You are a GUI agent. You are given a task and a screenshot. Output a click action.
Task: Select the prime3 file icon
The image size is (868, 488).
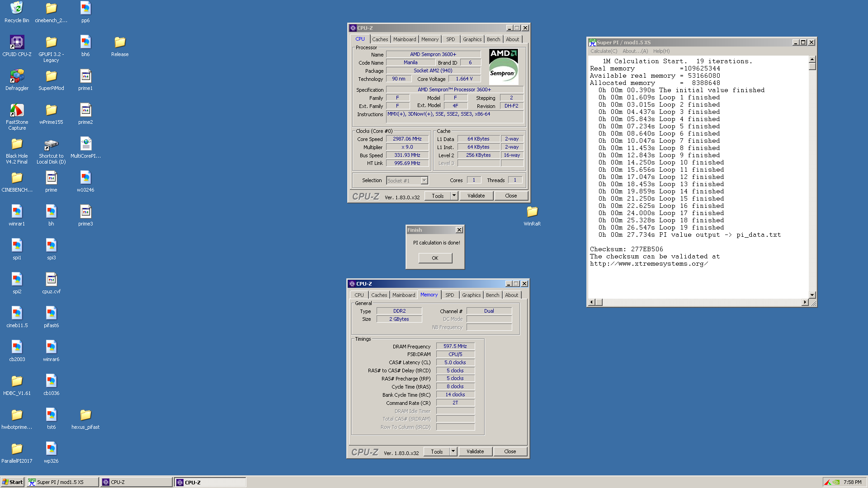click(x=85, y=216)
